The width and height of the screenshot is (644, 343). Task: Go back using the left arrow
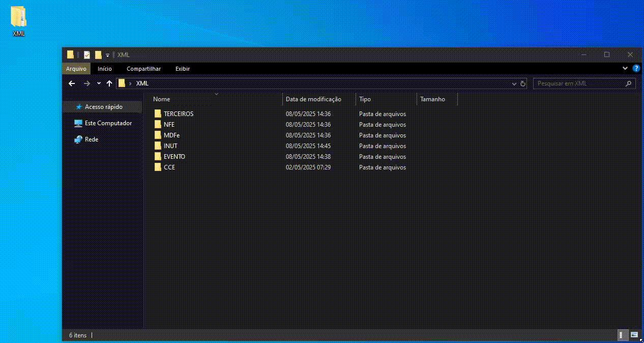(x=72, y=83)
